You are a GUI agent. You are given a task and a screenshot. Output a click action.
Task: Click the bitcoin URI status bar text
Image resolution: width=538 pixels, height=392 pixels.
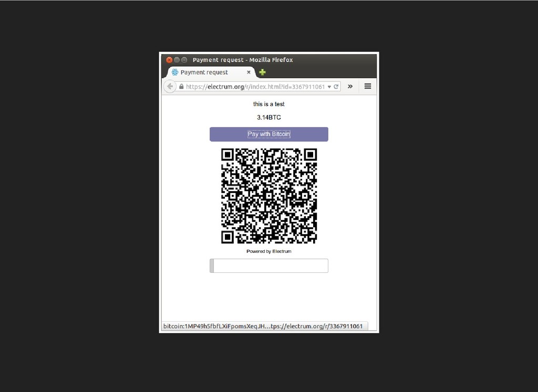[x=263, y=326]
